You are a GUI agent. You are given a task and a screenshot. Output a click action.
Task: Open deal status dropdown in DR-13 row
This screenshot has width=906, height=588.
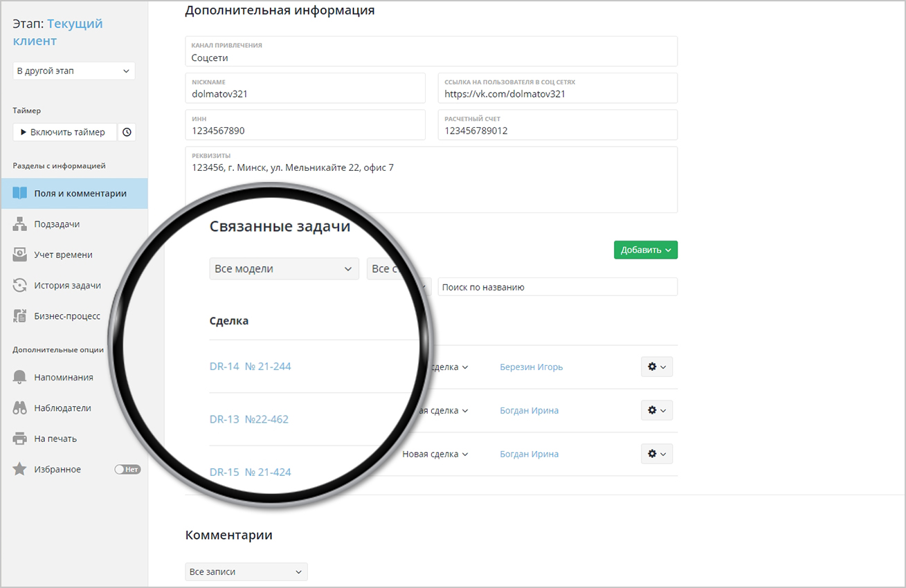click(444, 410)
